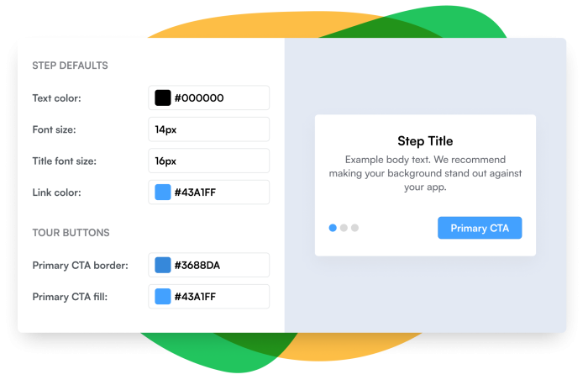Click the Primary CTA border label
The image size is (588, 385).
coord(80,266)
